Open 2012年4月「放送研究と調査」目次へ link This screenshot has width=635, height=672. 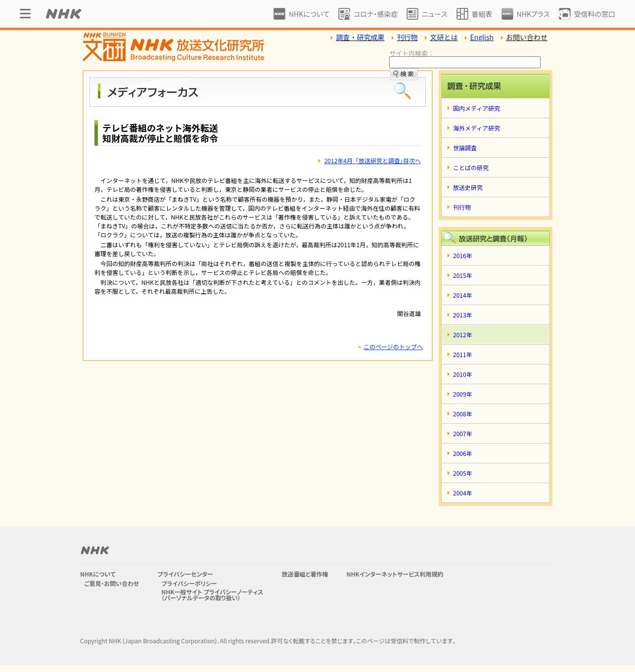[372, 161]
